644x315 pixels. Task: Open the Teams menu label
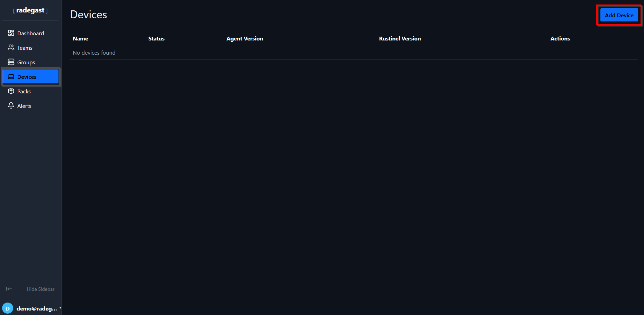[x=25, y=48]
